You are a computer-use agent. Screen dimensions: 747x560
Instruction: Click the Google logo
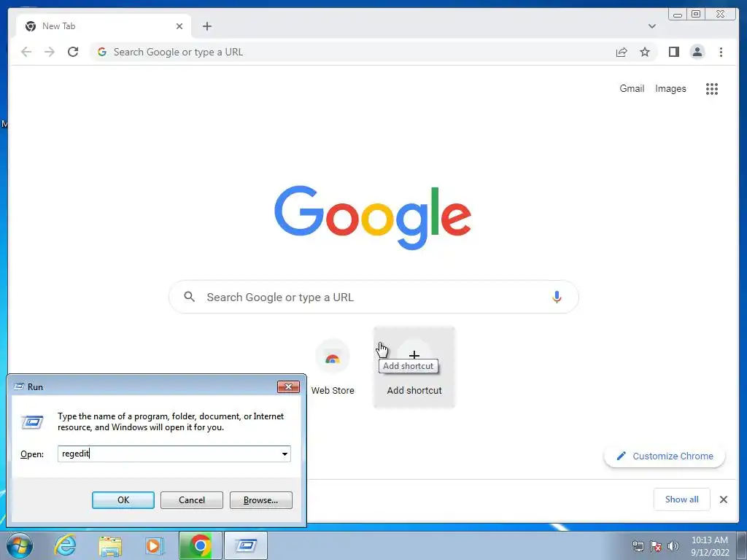(373, 217)
